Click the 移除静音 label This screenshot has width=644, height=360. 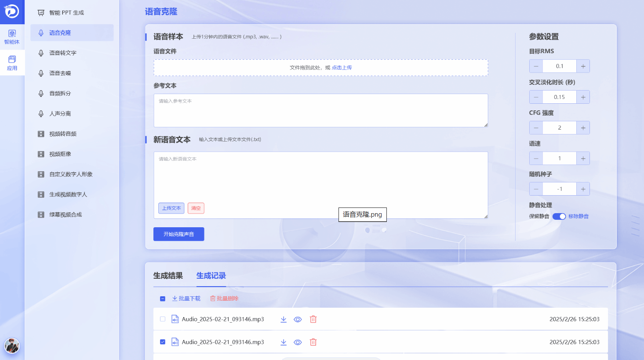579,216
